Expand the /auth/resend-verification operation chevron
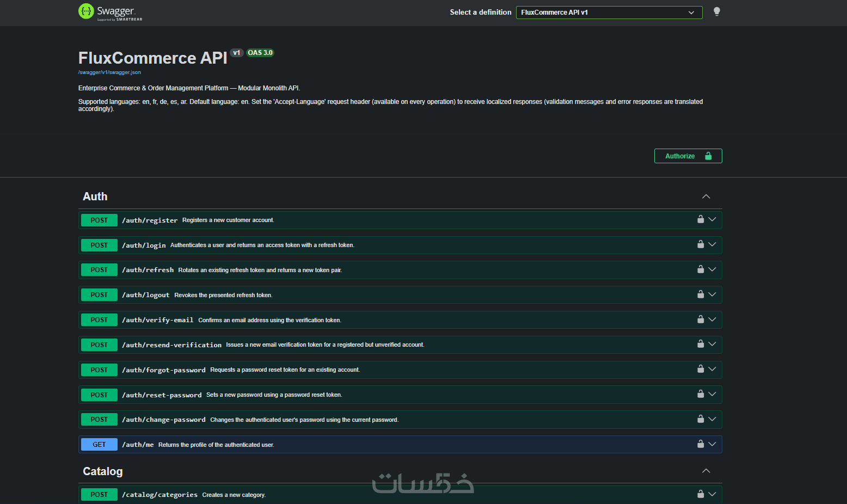 (712, 345)
